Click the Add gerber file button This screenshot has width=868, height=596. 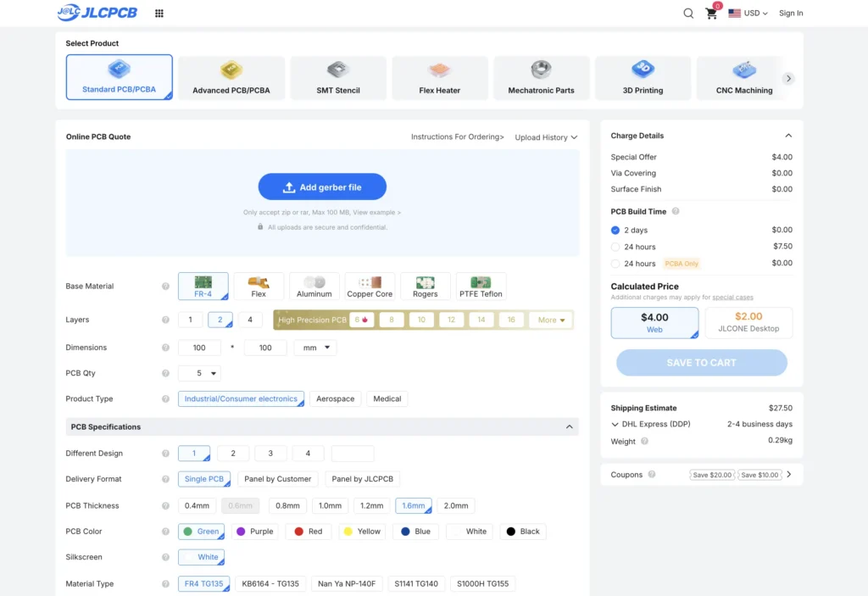[x=322, y=187]
